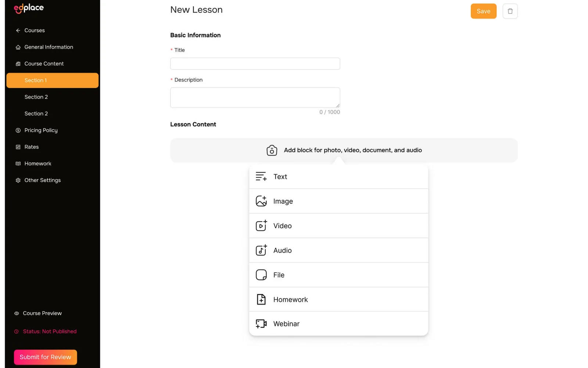Click the clock icon beside Status: Not Published

[17, 332]
